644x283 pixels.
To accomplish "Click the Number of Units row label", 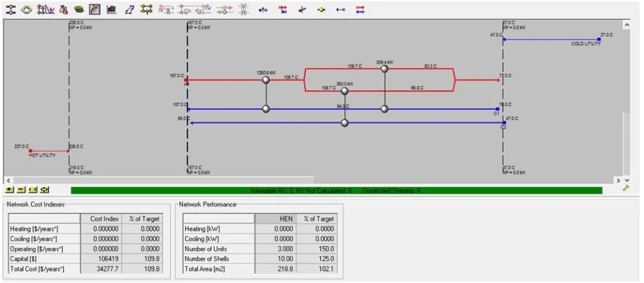I will tap(219, 249).
